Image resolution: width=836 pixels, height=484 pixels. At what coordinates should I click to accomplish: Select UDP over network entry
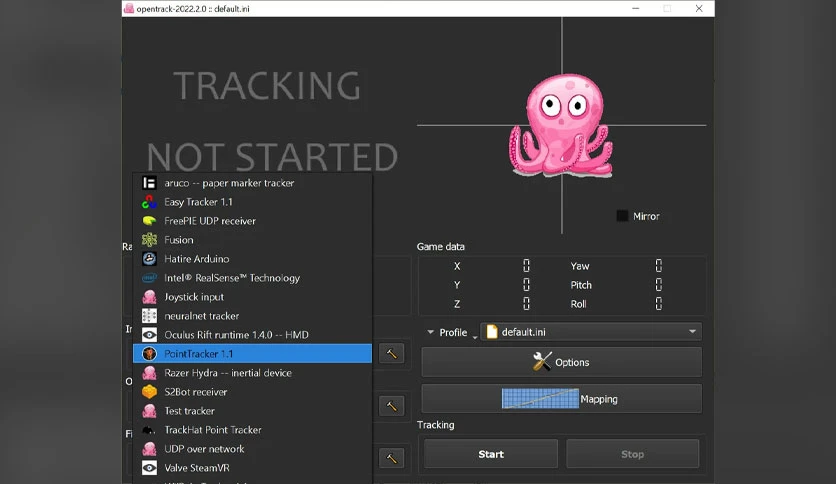coord(252,449)
